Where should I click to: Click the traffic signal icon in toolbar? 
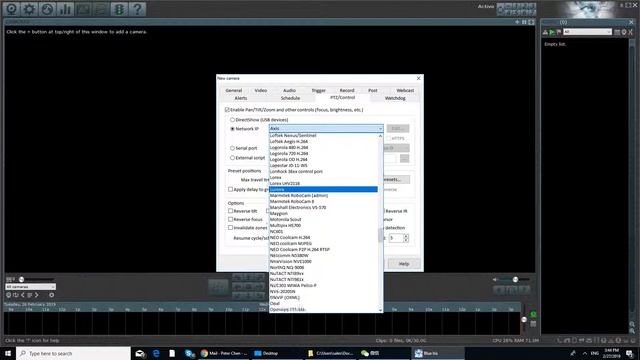point(119,9)
